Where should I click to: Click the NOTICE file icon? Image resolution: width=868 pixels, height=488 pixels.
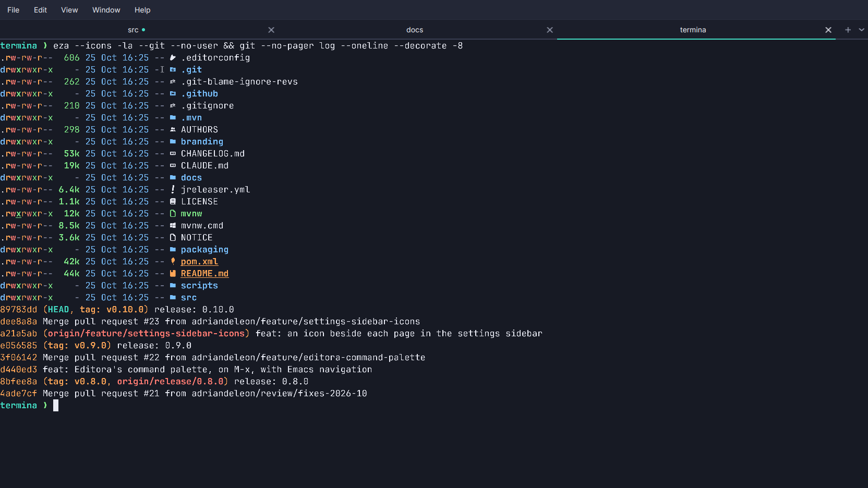[173, 238]
